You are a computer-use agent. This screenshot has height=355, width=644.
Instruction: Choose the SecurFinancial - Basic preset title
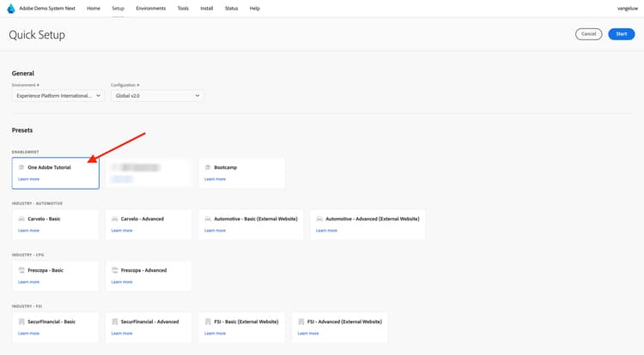[x=52, y=322]
